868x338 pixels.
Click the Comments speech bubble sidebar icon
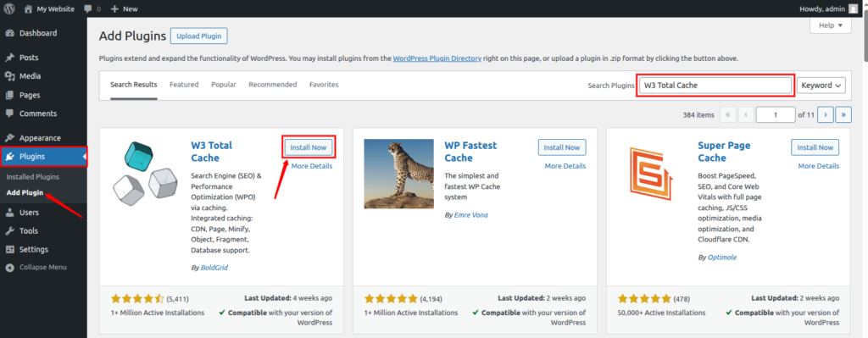(9, 114)
